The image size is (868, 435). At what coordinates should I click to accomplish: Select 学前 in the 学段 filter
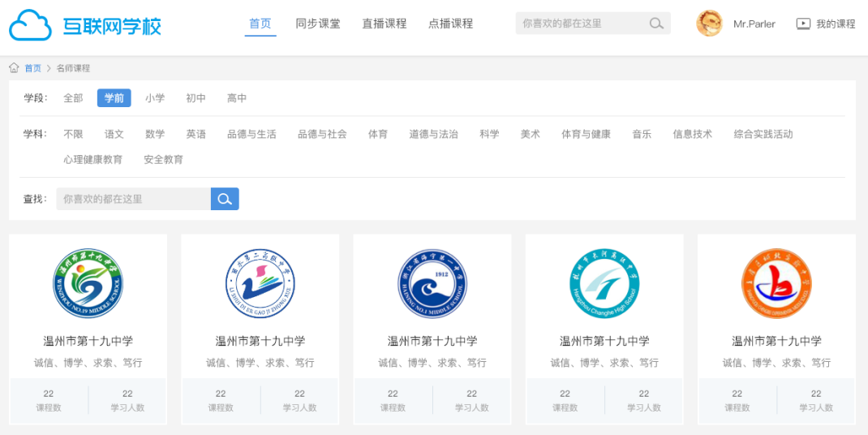coord(114,98)
